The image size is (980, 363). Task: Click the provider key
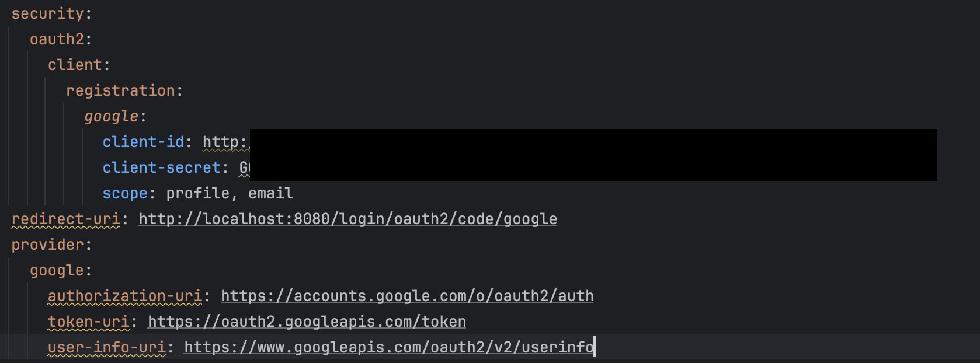pyautogui.click(x=48, y=245)
